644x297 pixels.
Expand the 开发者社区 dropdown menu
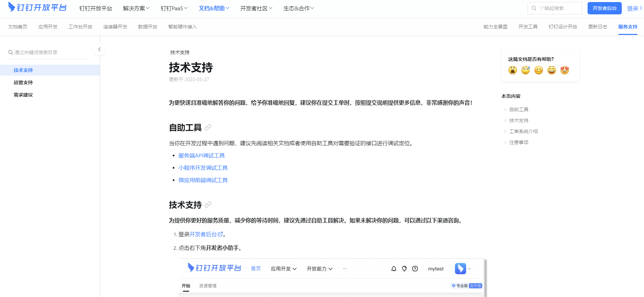click(x=256, y=8)
